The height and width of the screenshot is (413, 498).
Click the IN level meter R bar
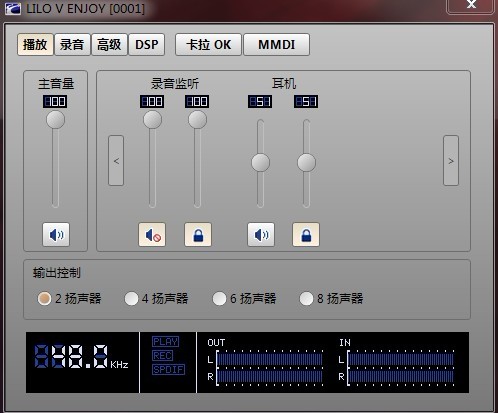point(401,377)
